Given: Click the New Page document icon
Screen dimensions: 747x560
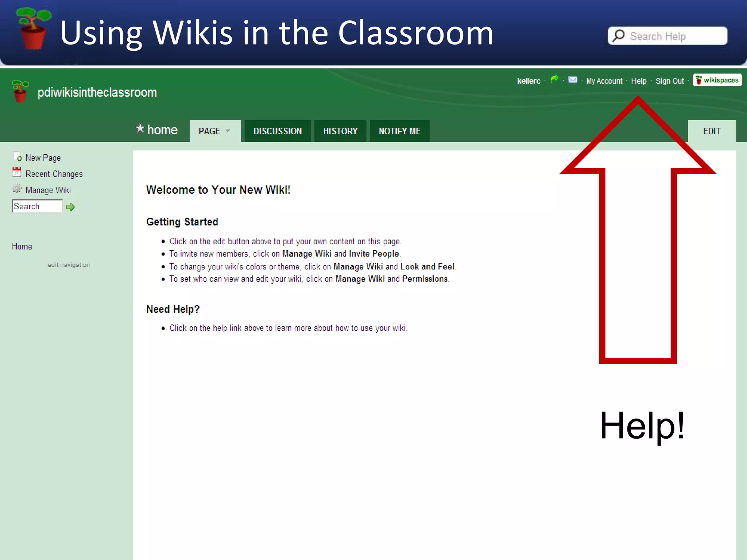Looking at the screenshot, I should coord(17,157).
